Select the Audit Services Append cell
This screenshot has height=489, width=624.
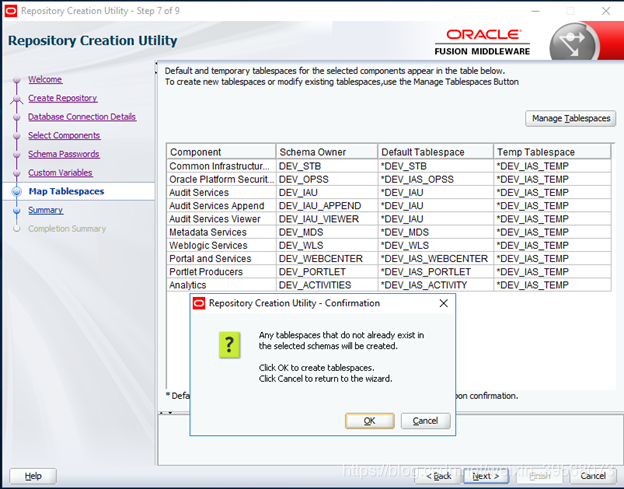pos(221,206)
